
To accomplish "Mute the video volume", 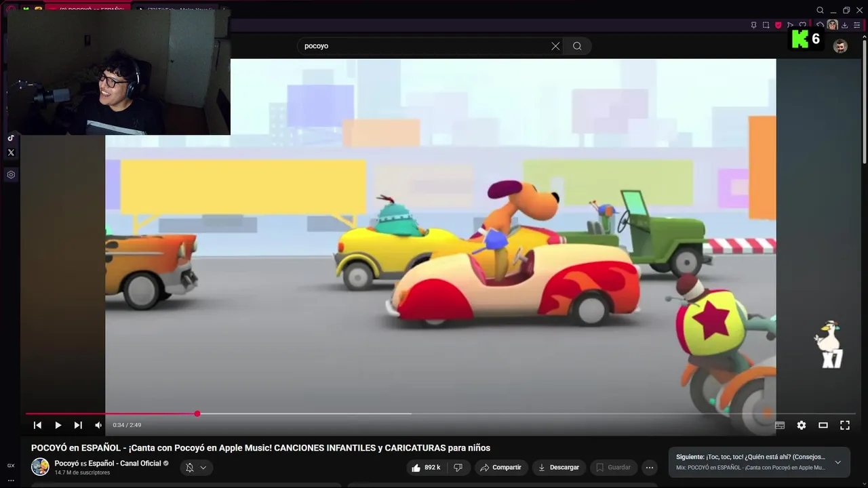I will coord(98,425).
